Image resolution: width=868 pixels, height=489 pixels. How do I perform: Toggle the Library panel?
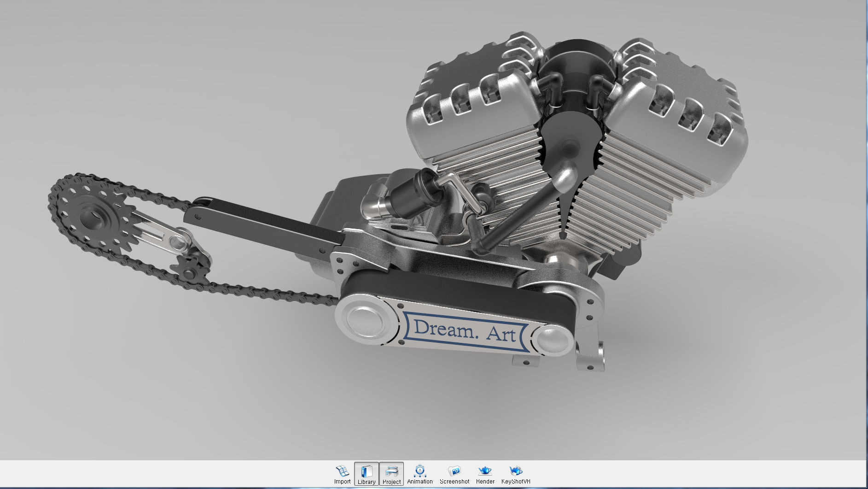[367, 474]
